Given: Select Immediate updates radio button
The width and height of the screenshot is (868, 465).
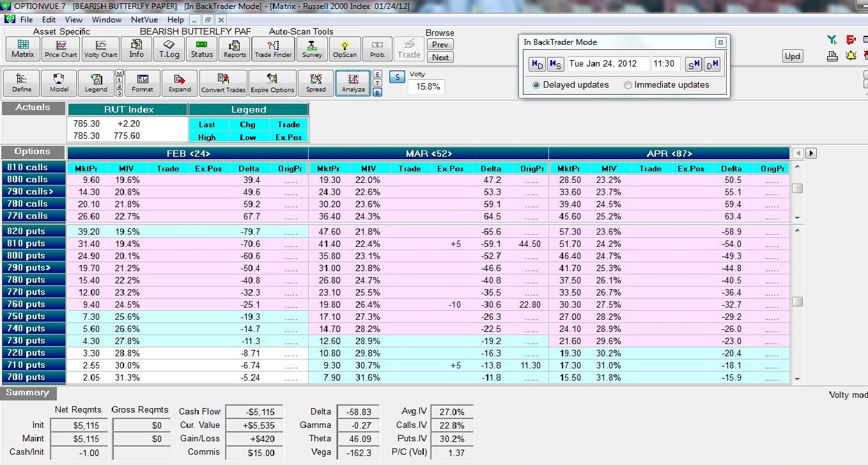Looking at the screenshot, I should pyautogui.click(x=628, y=84).
